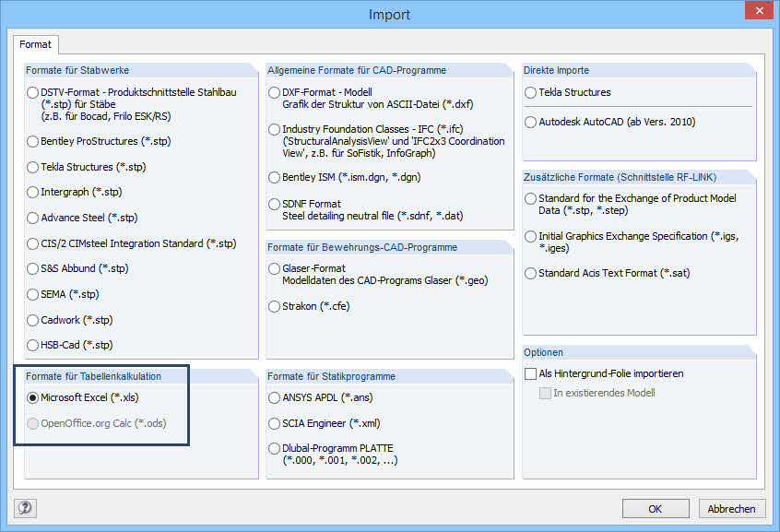Image resolution: width=780 pixels, height=532 pixels.
Task: Select ANSYS APDL (*.ans) import
Action: [x=274, y=398]
